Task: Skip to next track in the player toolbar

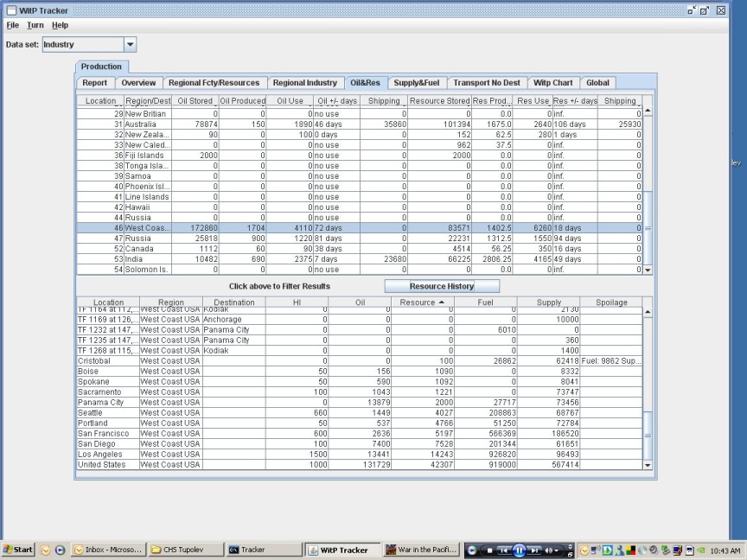Action: [x=535, y=549]
